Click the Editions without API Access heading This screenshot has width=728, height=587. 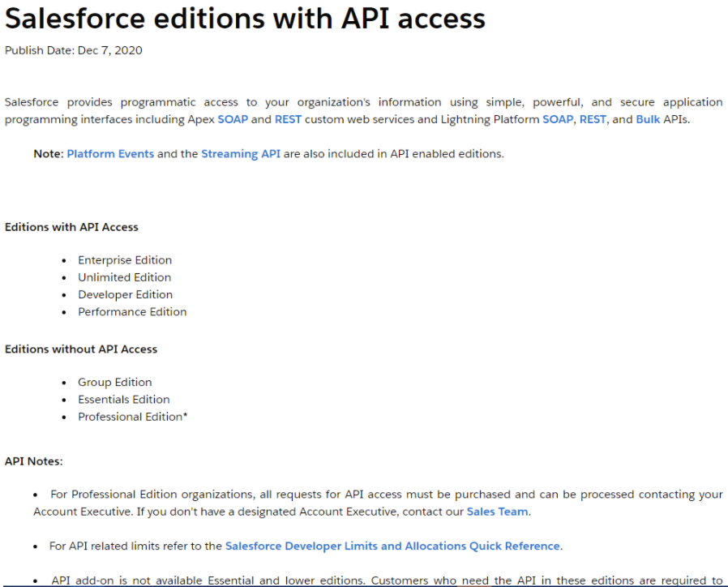[x=81, y=349]
